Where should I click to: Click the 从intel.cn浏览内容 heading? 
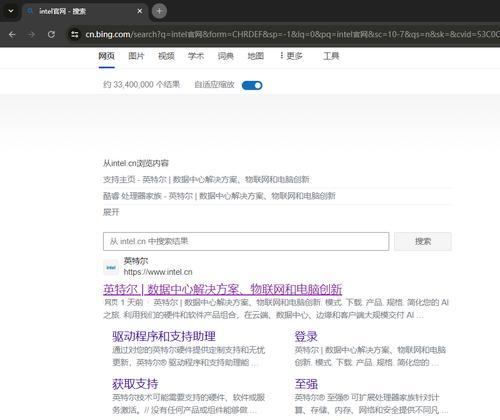(x=136, y=163)
